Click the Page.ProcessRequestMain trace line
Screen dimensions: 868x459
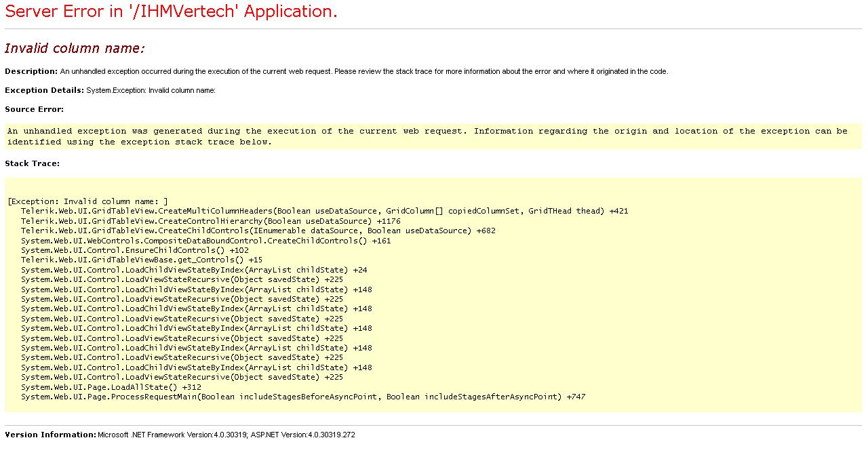(x=302, y=397)
